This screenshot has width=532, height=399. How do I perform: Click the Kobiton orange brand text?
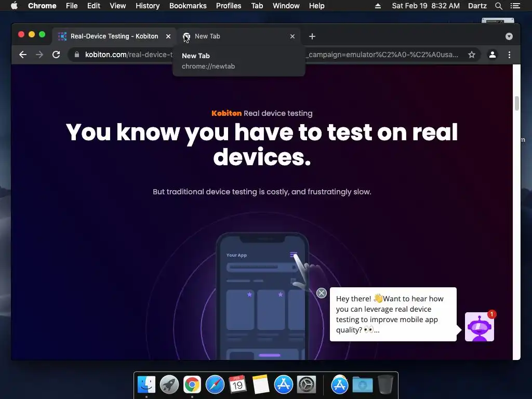coord(227,113)
